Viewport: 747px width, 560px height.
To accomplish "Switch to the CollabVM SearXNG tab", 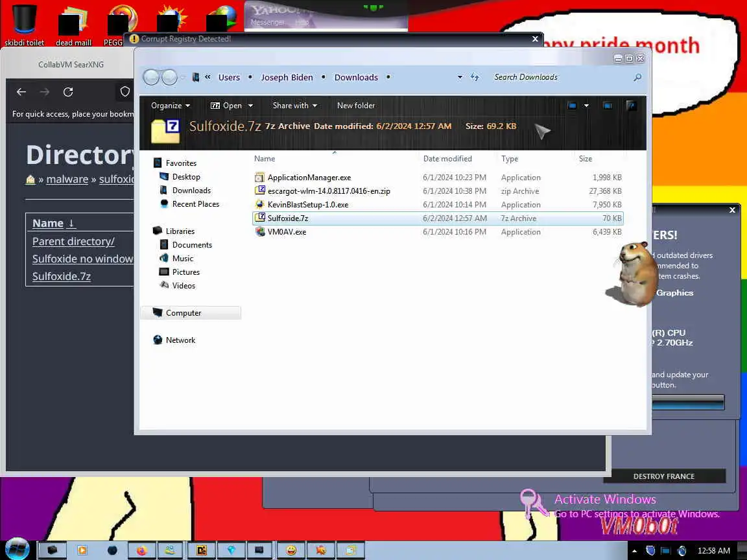I will 71,64.
